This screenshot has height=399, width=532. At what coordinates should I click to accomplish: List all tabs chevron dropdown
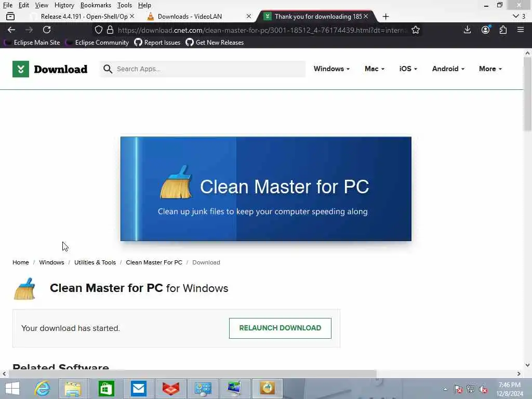516,16
